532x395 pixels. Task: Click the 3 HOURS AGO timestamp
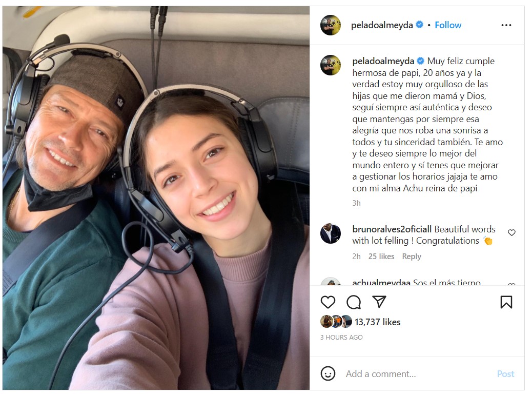click(341, 337)
